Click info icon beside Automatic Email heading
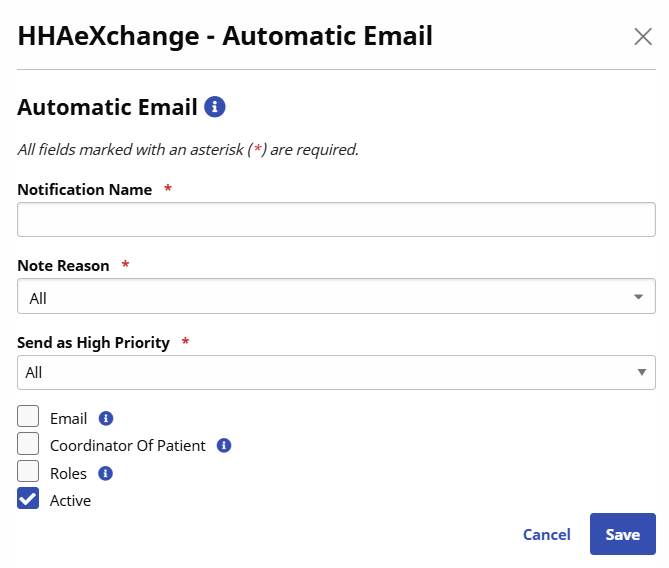Image resolution: width=669 pixels, height=568 pixels. (214, 107)
